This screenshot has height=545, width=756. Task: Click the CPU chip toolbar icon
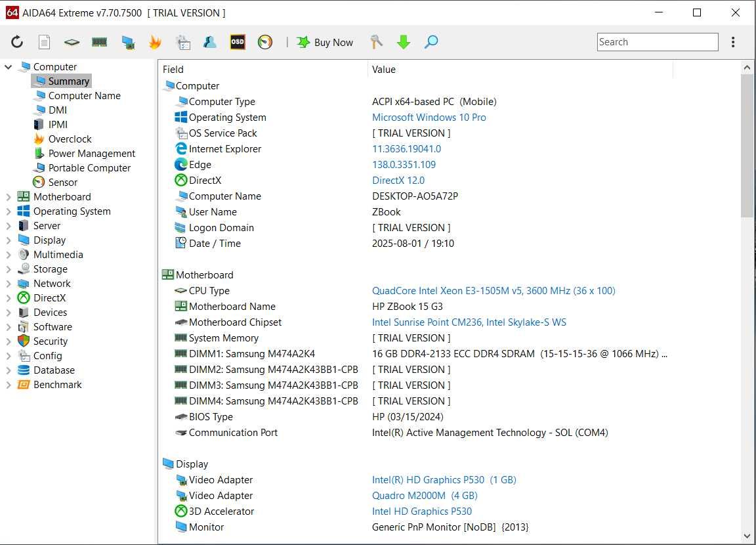(72, 43)
